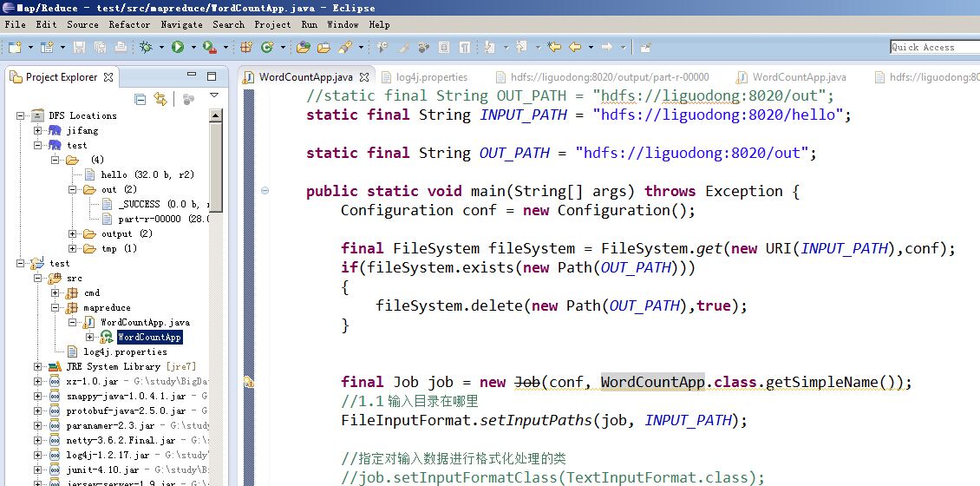Click the Project Explorer vertical scrollbar thumb

pos(215,167)
